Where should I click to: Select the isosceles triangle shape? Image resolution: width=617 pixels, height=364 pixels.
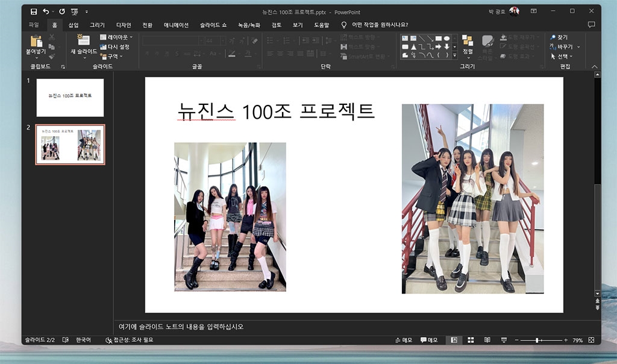pos(413,47)
